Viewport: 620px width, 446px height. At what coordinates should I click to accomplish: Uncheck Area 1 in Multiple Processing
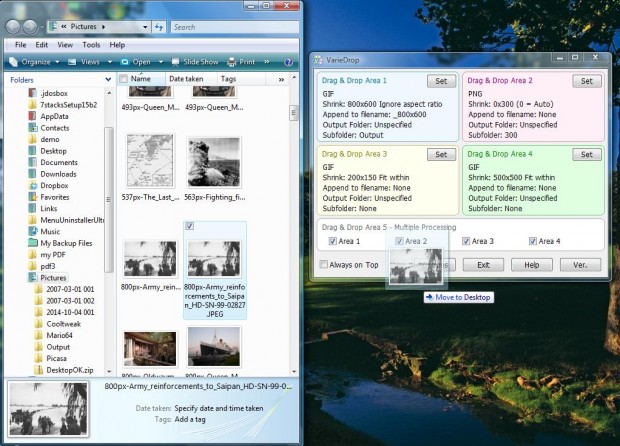click(333, 241)
